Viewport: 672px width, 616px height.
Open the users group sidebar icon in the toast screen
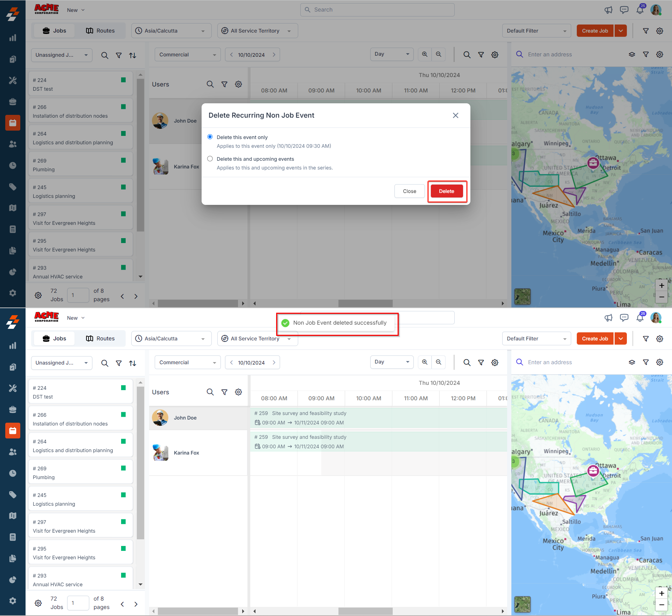13,452
